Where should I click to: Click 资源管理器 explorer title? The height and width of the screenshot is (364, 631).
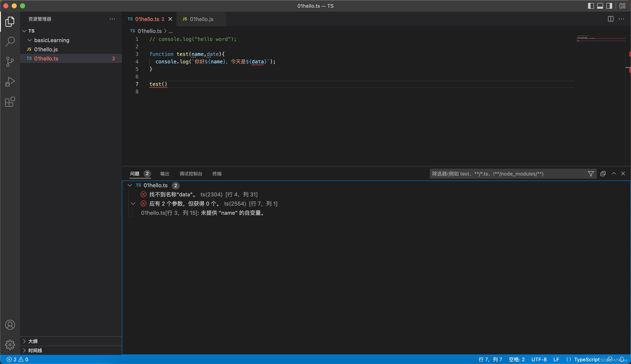[40, 19]
